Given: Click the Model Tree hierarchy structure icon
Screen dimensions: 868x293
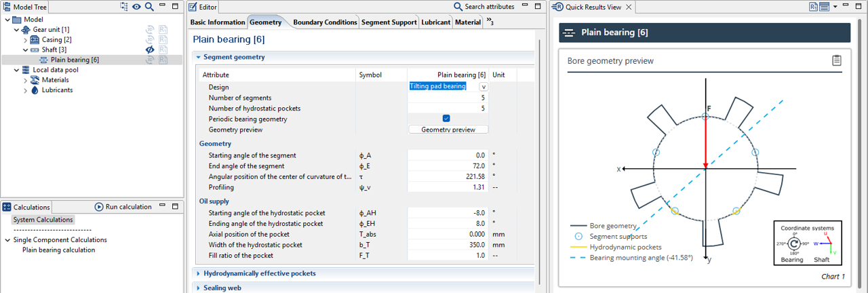Looking at the screenshot, I should click(123, 7).
